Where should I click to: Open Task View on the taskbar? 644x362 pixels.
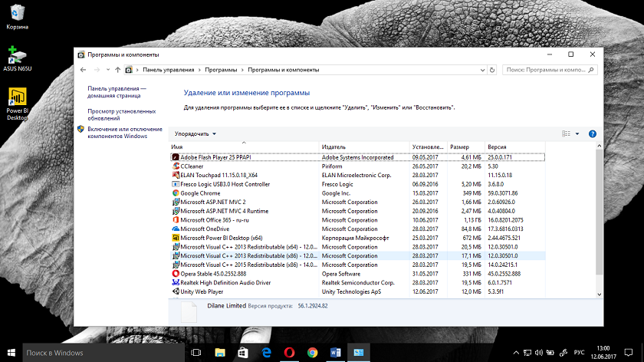click(196, 353)
